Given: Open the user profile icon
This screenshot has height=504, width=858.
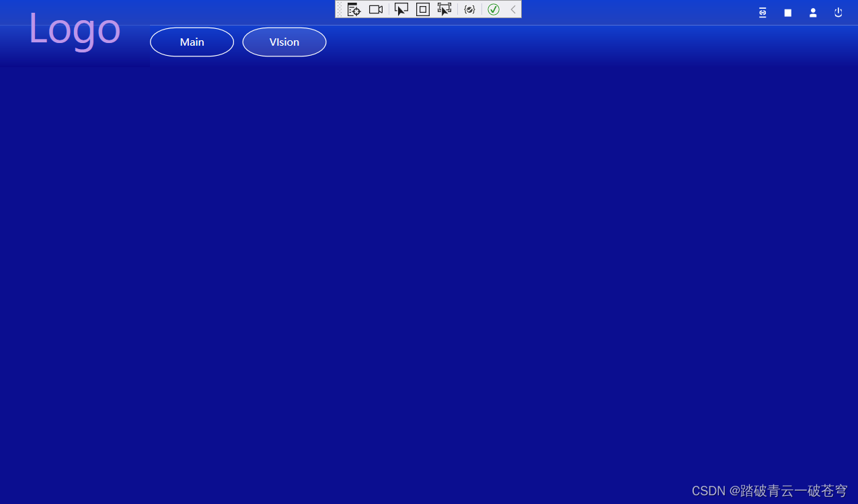Looking at the screenshot, I should click(x=813, y=13).
